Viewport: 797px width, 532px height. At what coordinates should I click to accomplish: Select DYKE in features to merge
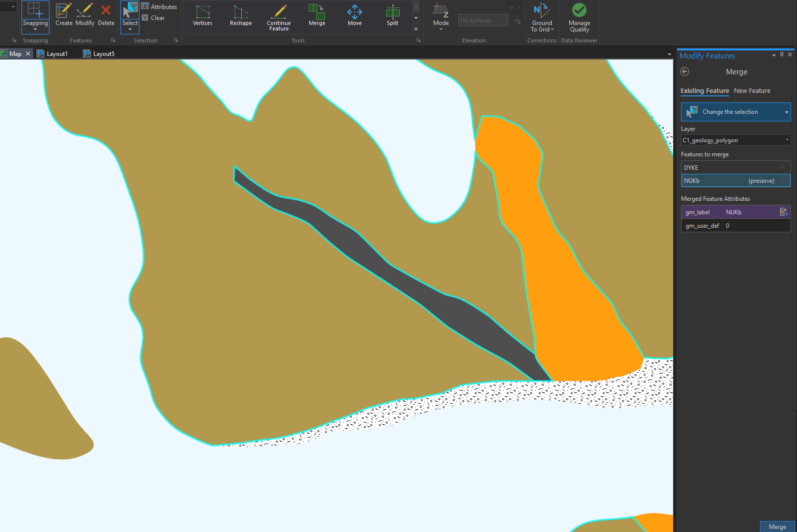tap(736, 167)
